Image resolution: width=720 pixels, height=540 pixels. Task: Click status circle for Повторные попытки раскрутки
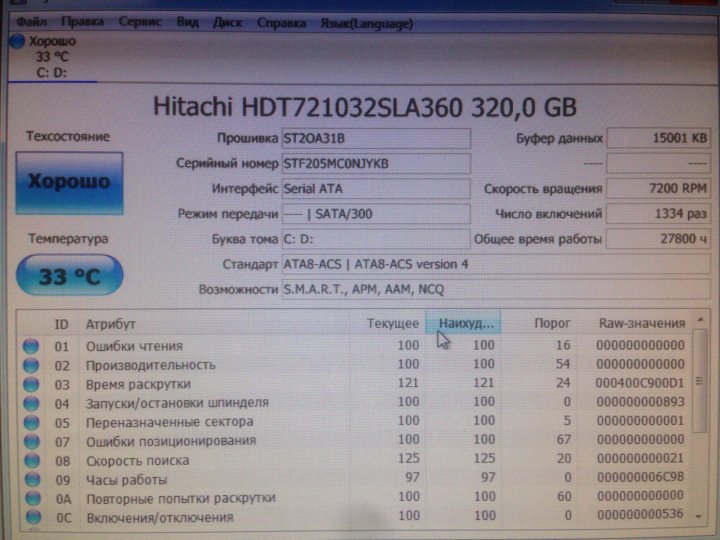[33, 498]
